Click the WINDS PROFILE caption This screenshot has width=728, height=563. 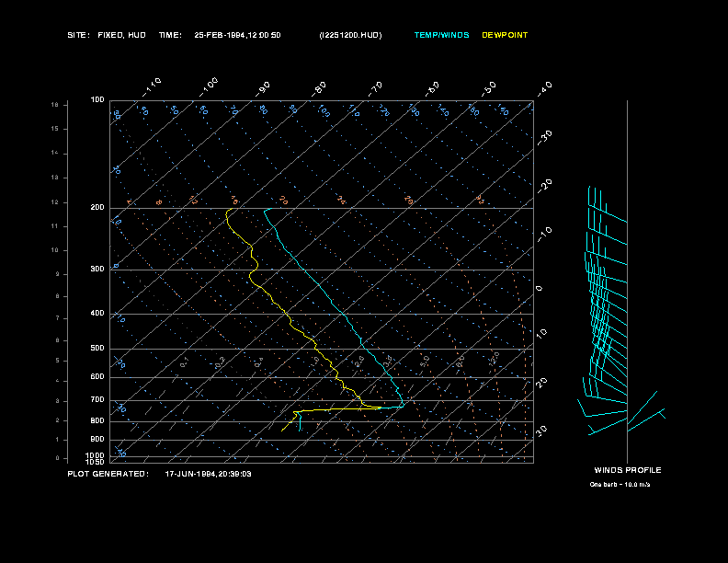coord(627,470)
